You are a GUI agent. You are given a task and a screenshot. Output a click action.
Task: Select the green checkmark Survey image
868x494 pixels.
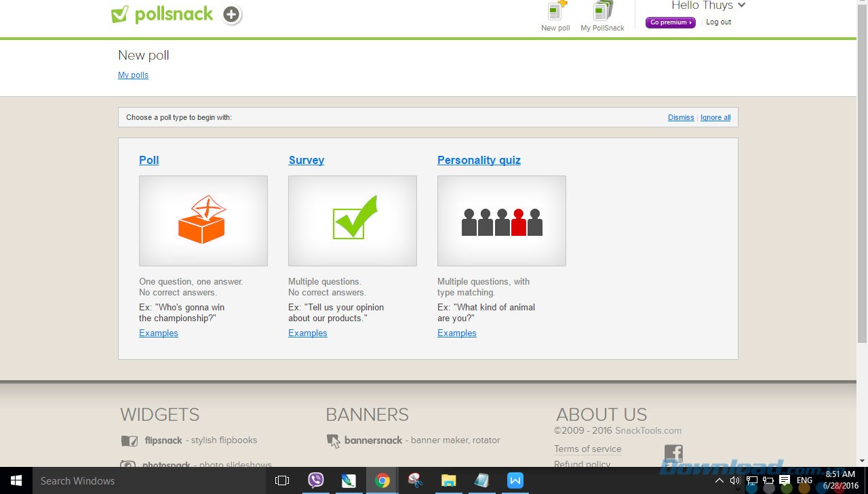point(353,221)
